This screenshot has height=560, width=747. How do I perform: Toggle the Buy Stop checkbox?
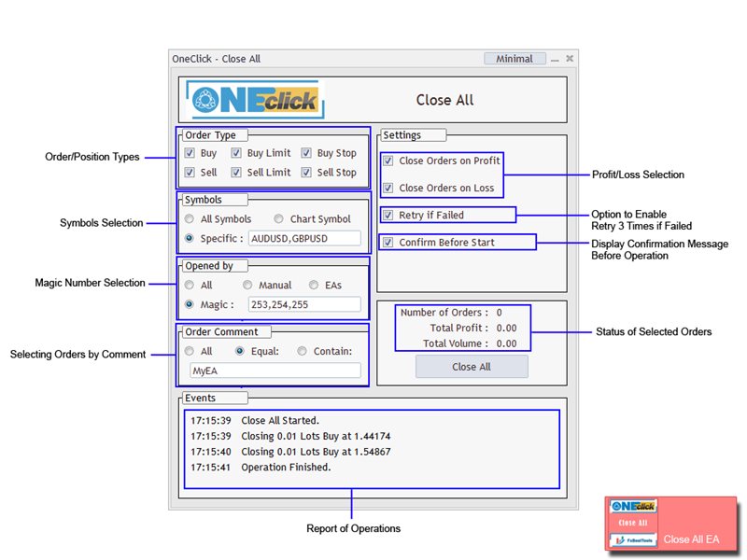[x=306, y=153]
